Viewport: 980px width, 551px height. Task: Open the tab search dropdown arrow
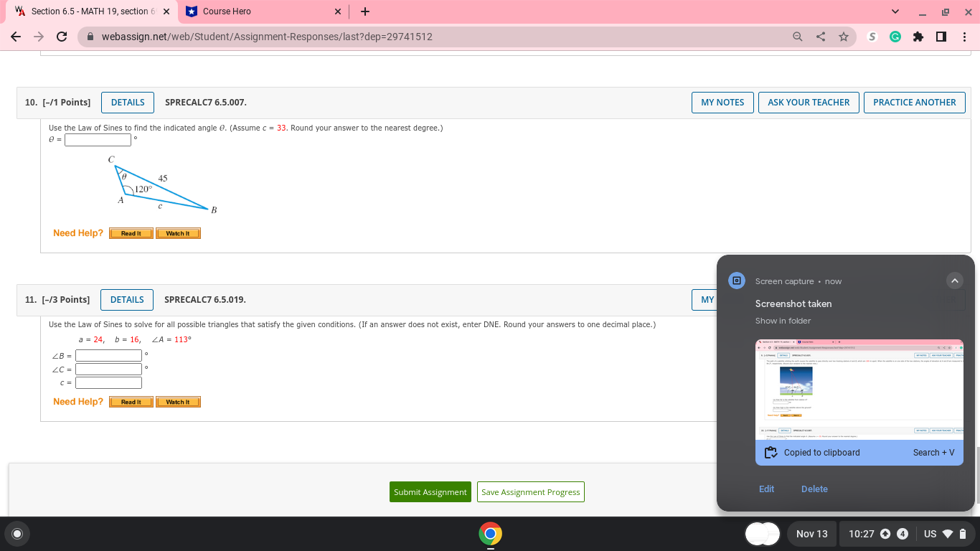(894, 11)
